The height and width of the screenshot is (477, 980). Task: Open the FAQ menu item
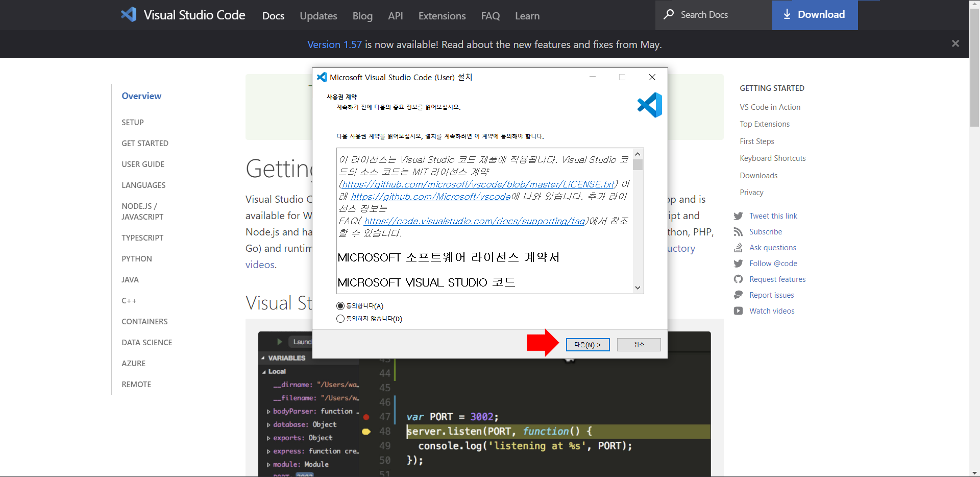pos(491,16)
